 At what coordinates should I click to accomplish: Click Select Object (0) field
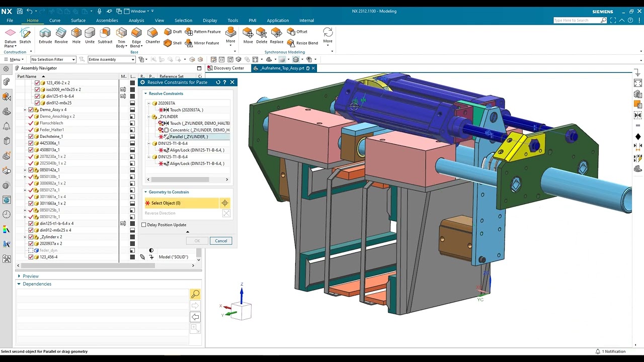click(182, 203)
